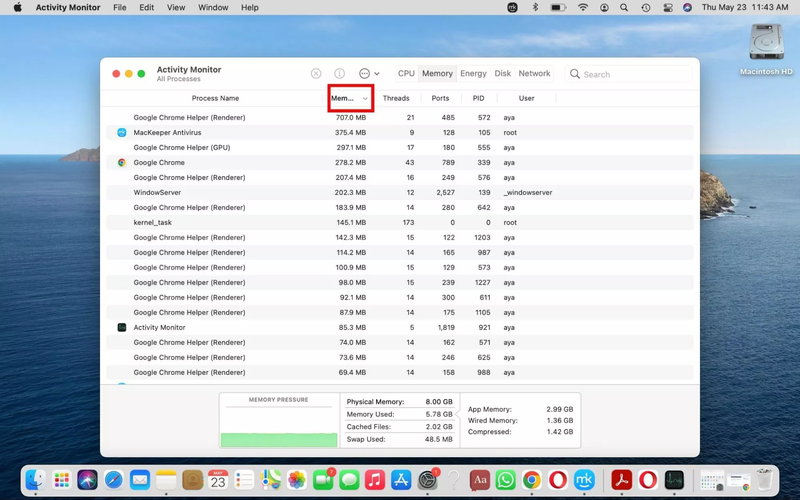
Task: Sort by the Threads column header
Action: 396,98
